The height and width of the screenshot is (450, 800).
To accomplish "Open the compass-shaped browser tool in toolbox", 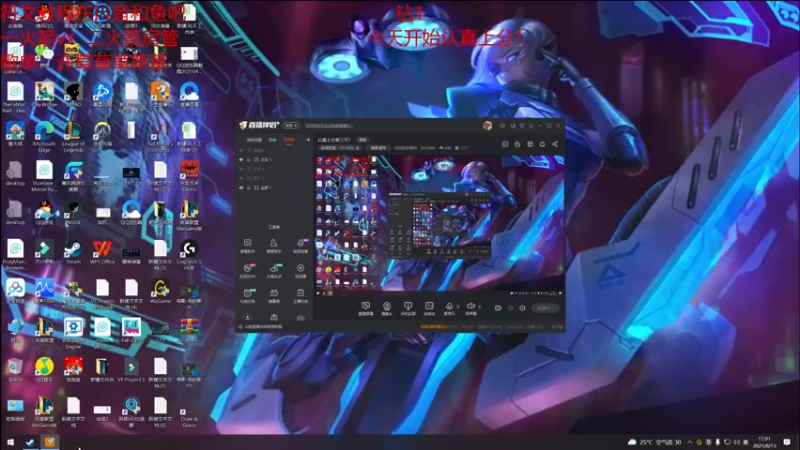I will click(x=301, y=271).
